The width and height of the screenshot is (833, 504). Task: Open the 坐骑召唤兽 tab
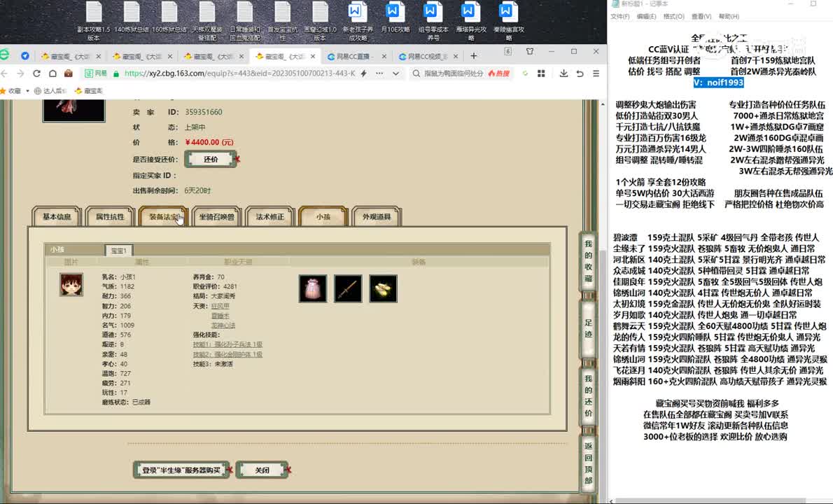pyautogui.click(x=217, y=217)
